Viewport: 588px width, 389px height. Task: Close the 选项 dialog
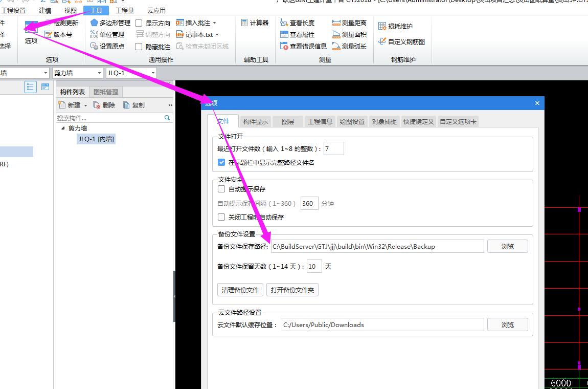tap(537, 103)
